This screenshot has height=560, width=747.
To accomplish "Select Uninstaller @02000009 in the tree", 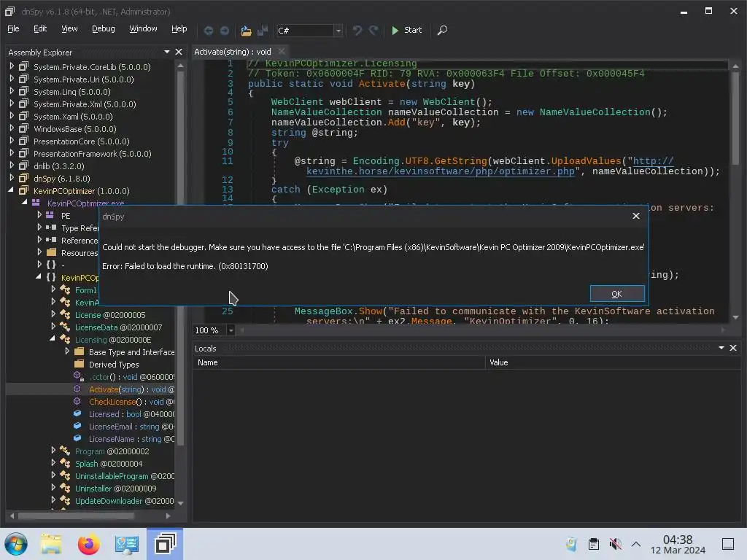I will (x=116, y=488).
